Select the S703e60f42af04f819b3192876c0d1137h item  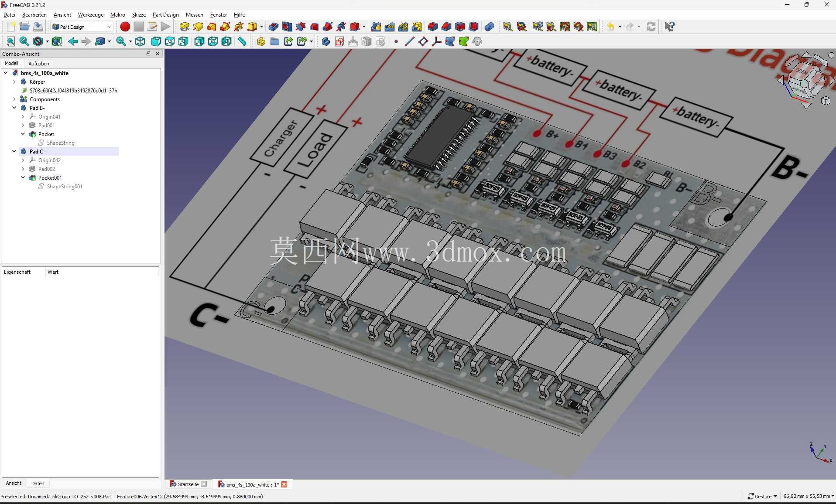pyautogui.click(x=73, y=90)
